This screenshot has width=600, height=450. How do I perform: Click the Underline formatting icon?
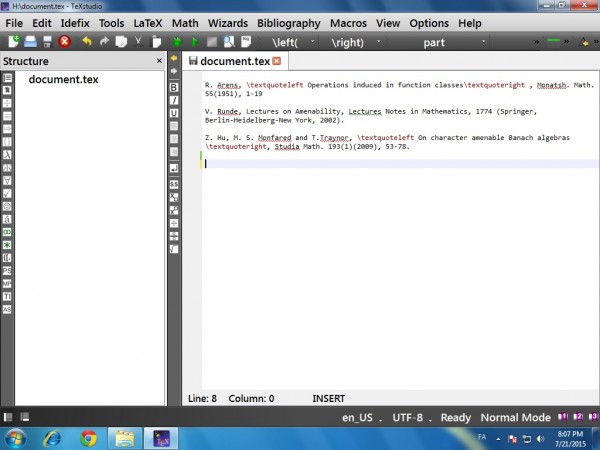[x=174, y=113]
